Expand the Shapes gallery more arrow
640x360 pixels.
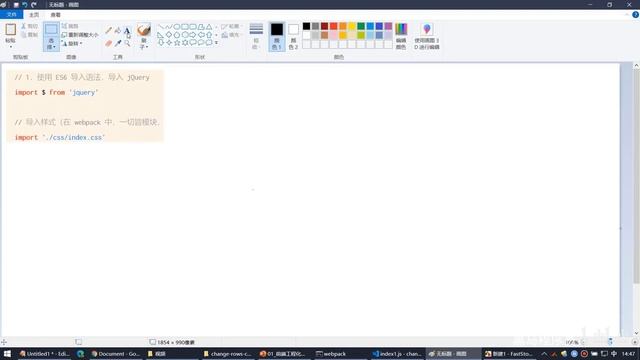(216, 42)
